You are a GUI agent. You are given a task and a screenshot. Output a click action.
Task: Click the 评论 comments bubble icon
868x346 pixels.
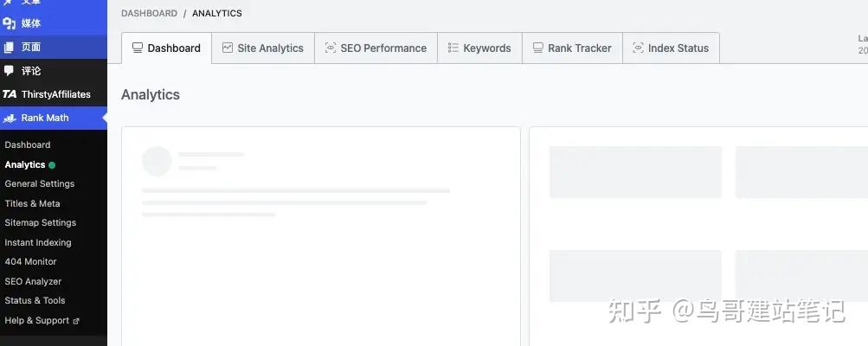point(10,71)
